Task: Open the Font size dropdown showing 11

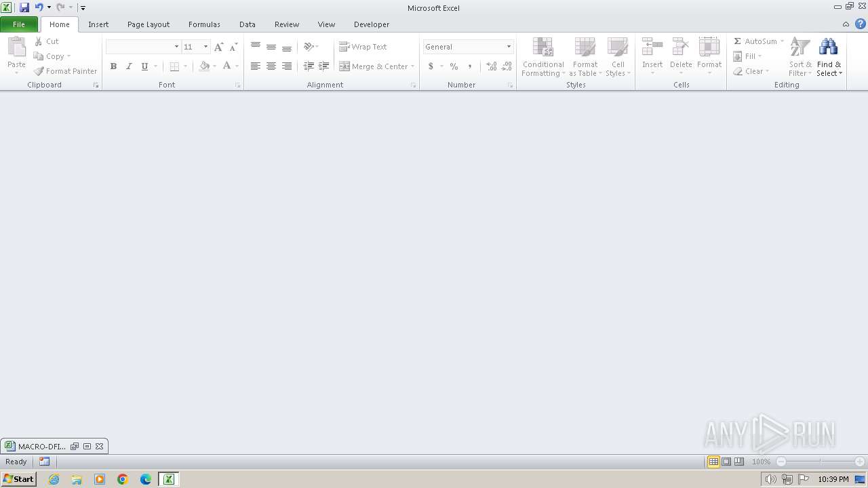Action: 205,47
